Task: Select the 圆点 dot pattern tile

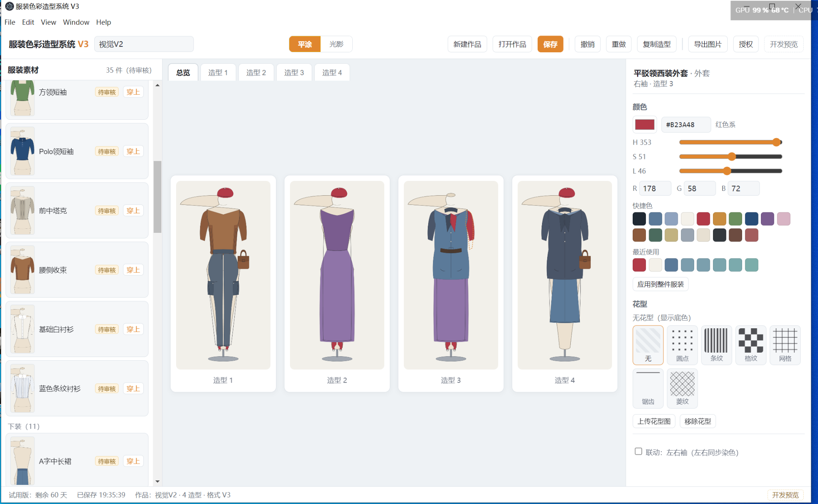Action: coord(682,345)
